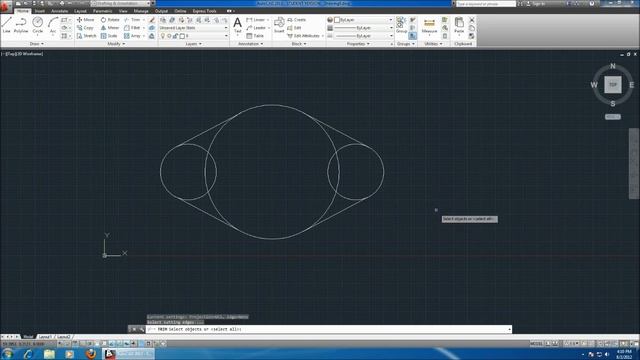This screenshot has width=640, height=360.
Task: Click the Array command
Action: [x=132, y=36]
